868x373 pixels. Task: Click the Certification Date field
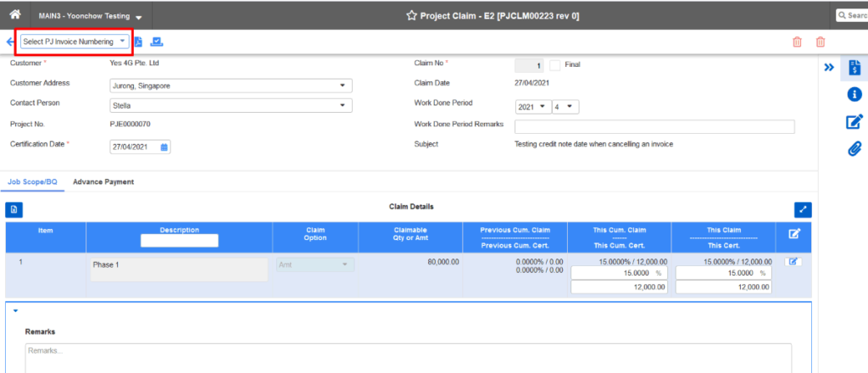pos(141,148)
